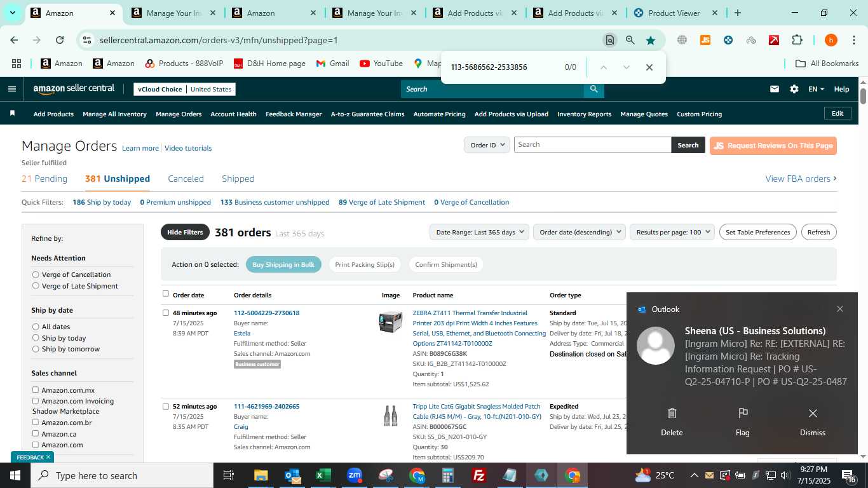
Task: Open site information icon in address bar
Action: [x=87, y=40]
